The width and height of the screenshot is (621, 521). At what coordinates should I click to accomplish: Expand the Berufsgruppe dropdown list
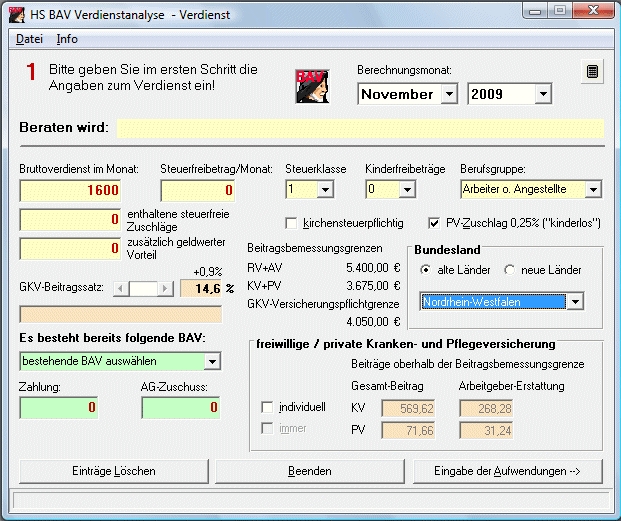[592, 189]
